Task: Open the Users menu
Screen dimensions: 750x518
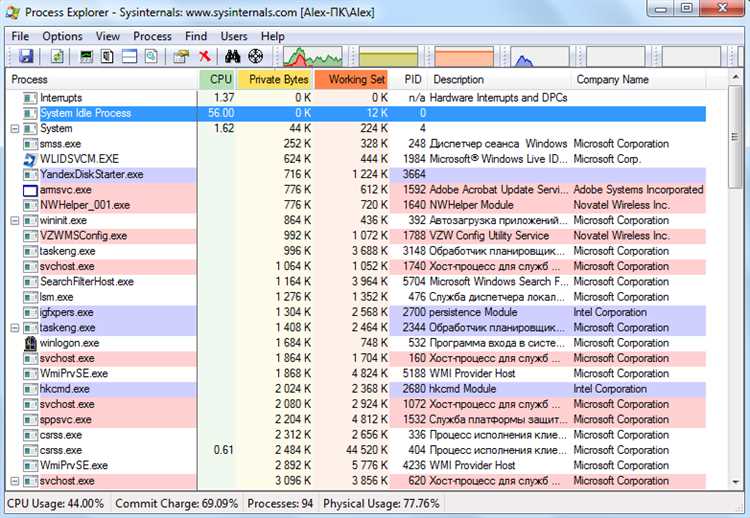Action: click(x=234, y=36)
